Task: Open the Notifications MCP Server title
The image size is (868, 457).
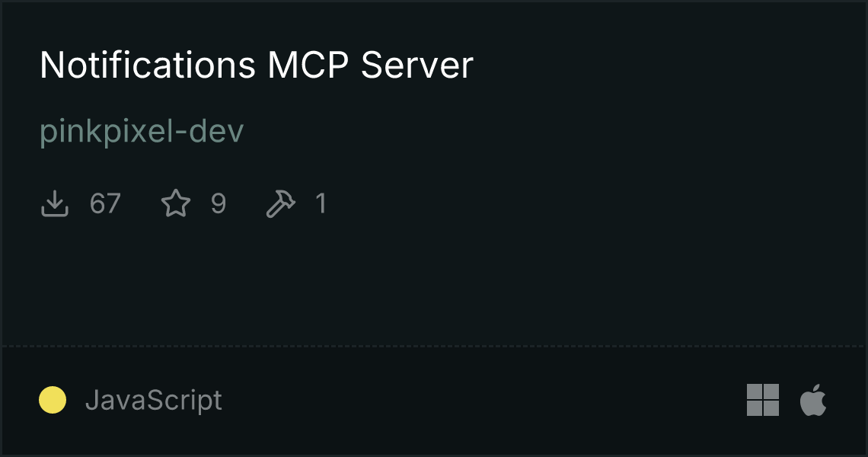Action: 257,65
